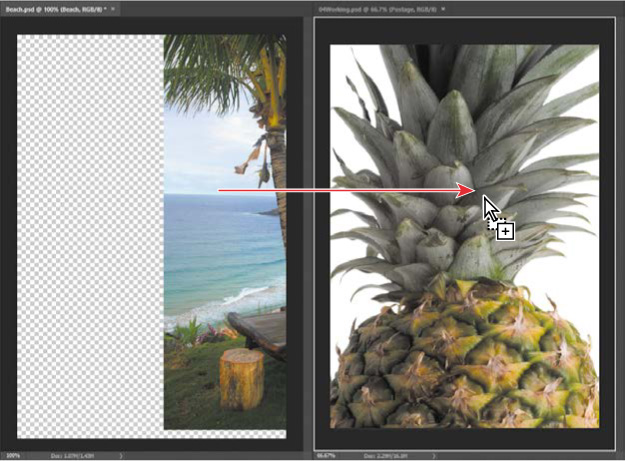Open status bar arrow menu in 04Working window
This screenshot has width=625, height=461.
point(434,455)
